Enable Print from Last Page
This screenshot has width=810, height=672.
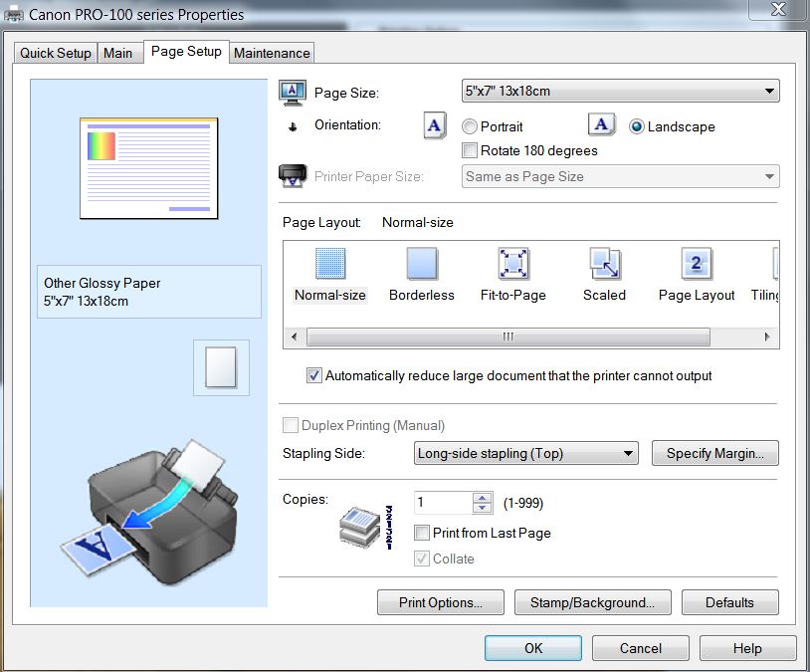(x=422, y=533)
